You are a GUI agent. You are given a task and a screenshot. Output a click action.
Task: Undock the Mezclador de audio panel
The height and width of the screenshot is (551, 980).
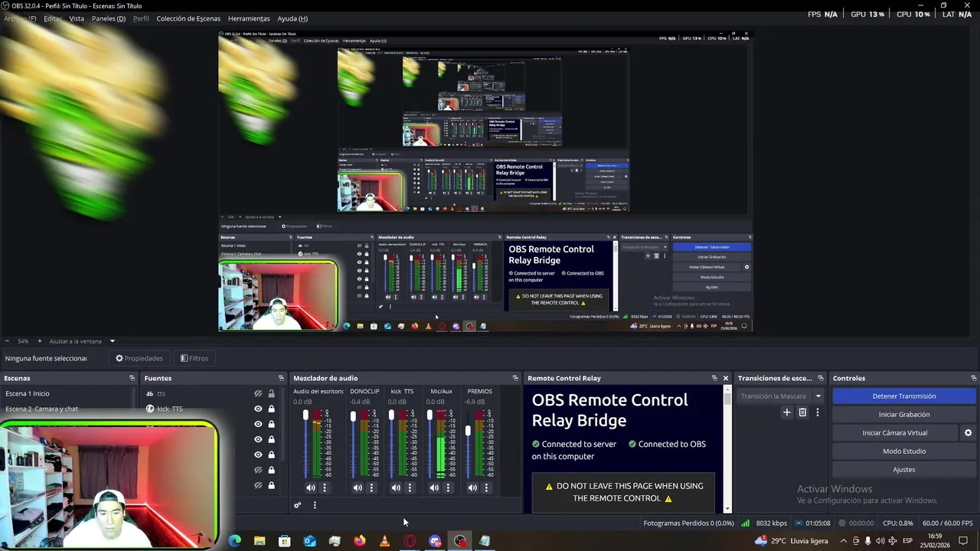[x=515, y=378]
